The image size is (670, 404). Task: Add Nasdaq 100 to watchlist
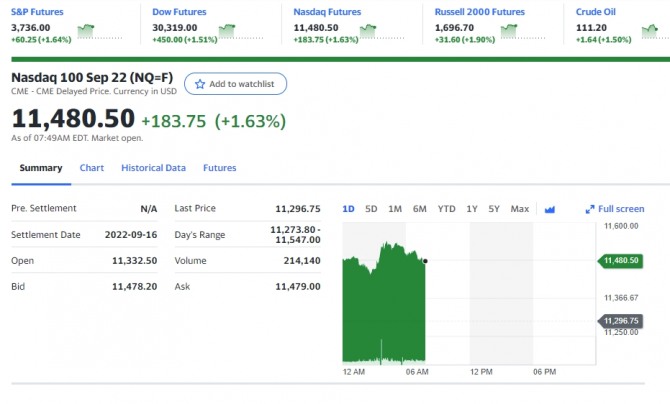(236, 84)
